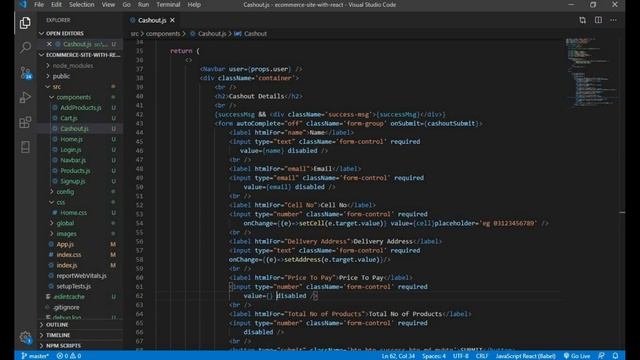The image size is (640, 360).
Task: Click components in the breadcrumb path
Action: pyautogui.click(x=163, y=33)
